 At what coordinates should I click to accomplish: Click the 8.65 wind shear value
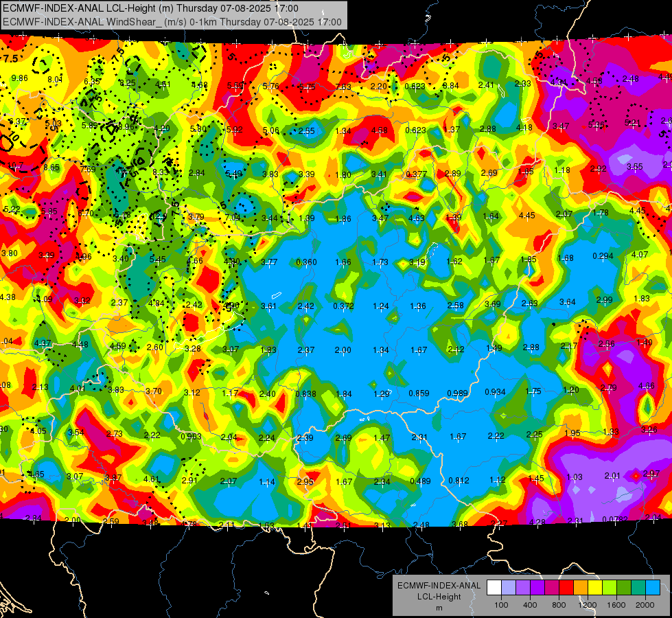pyautogui.click(x=51, y=168)
